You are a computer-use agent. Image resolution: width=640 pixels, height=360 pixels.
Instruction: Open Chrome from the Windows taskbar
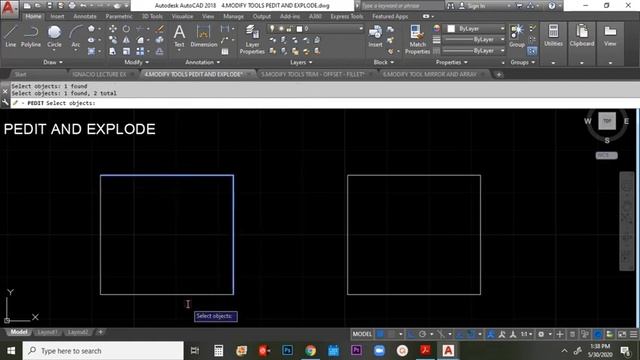tap(310, 350)
